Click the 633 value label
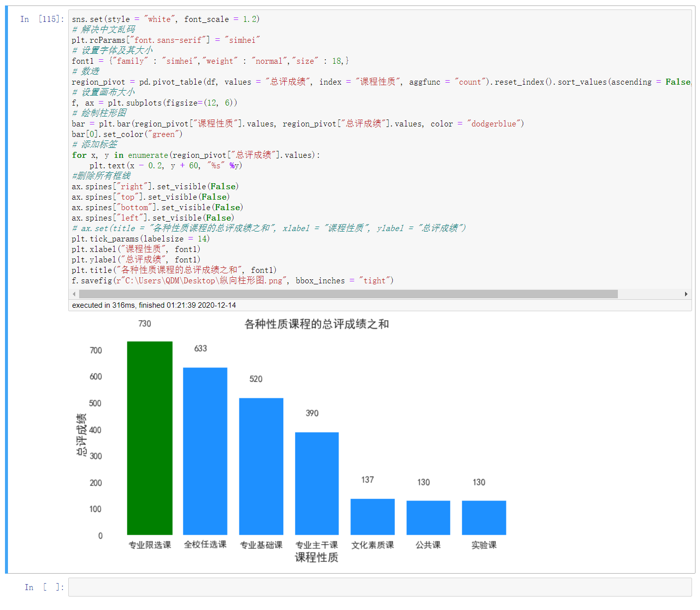This screenshot has width=700, height=610. 200,349
